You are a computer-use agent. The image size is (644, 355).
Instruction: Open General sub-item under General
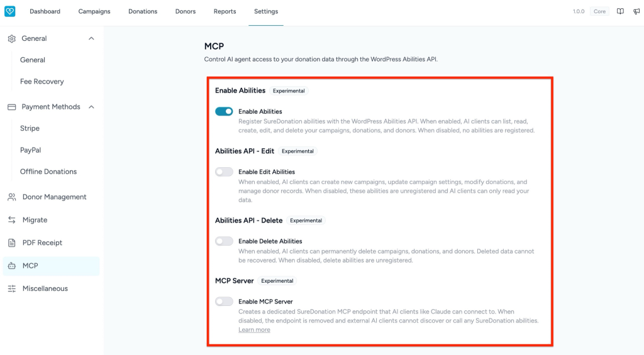click(33, 60)
